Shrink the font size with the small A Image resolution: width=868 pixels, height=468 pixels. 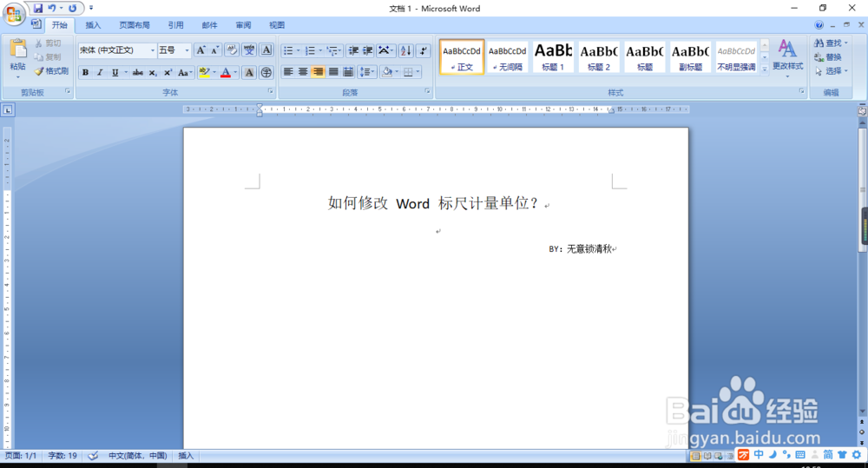[x=214, y=50]
